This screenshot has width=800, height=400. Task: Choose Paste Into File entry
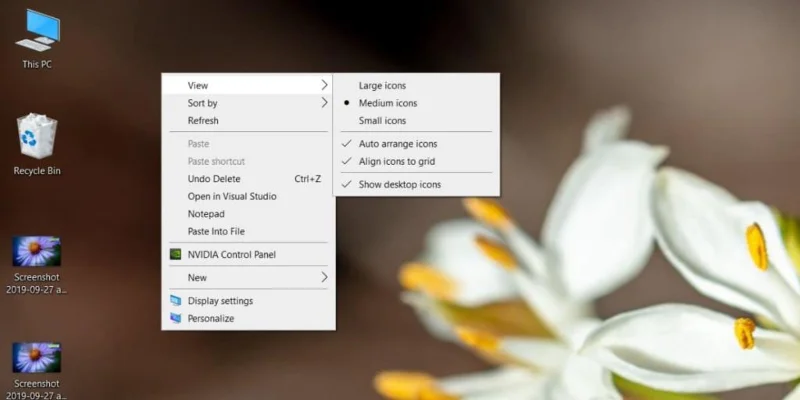248,231
